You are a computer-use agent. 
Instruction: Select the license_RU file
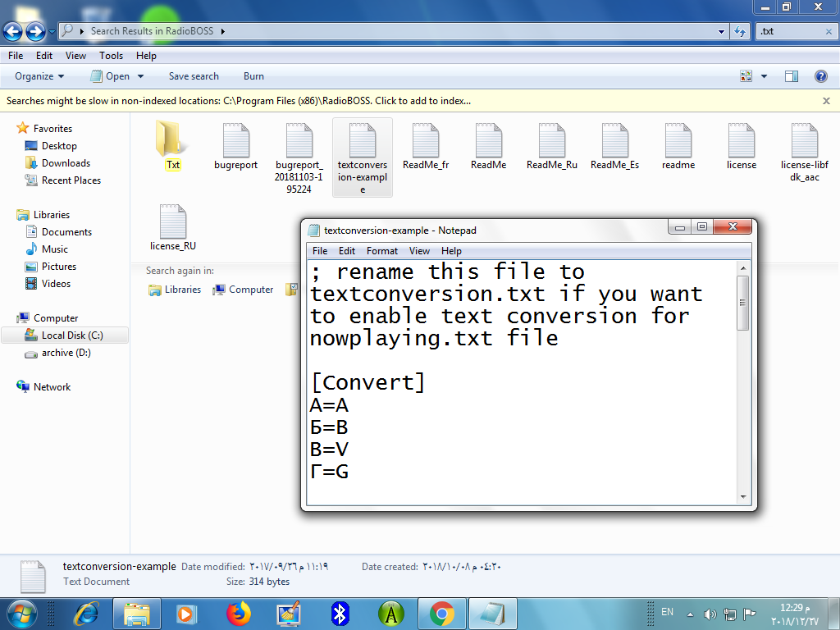click(173, 227)
